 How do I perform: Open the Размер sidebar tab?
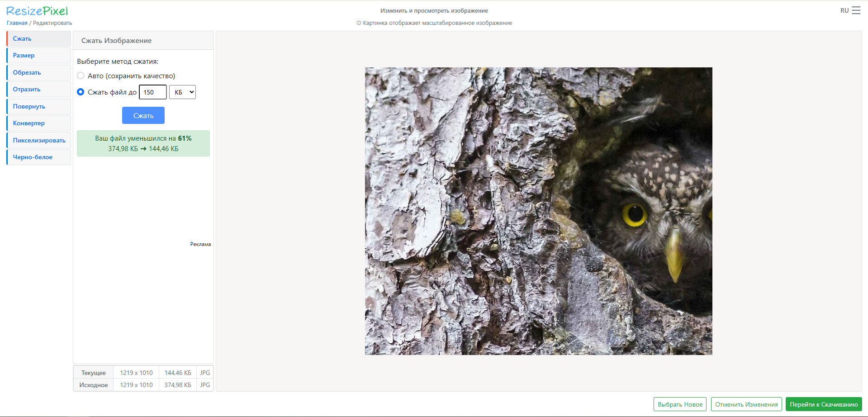[x=39, y=55]
